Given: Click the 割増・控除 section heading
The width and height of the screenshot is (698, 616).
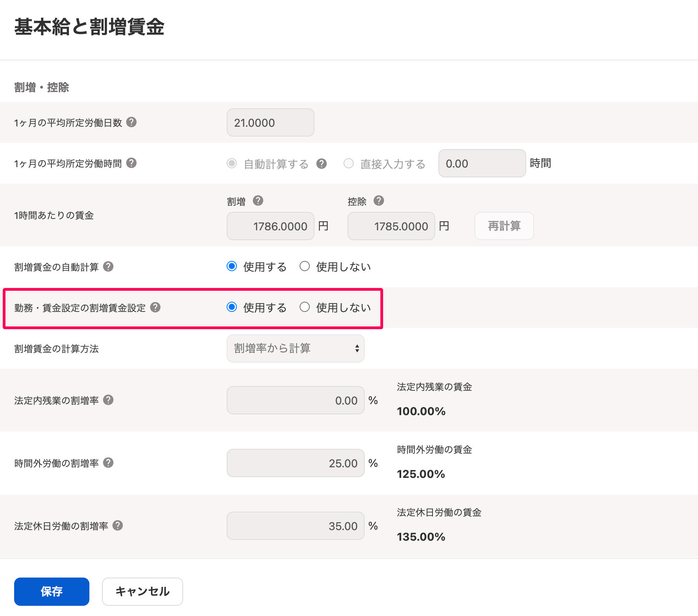Looking at the screenshot, I should coord(42,87).
